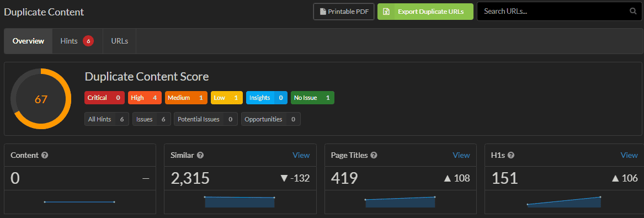The width and height of the screenshot is (644, 218).
Task: Click the Duplicate Content page title
Action: pos(44,12)
